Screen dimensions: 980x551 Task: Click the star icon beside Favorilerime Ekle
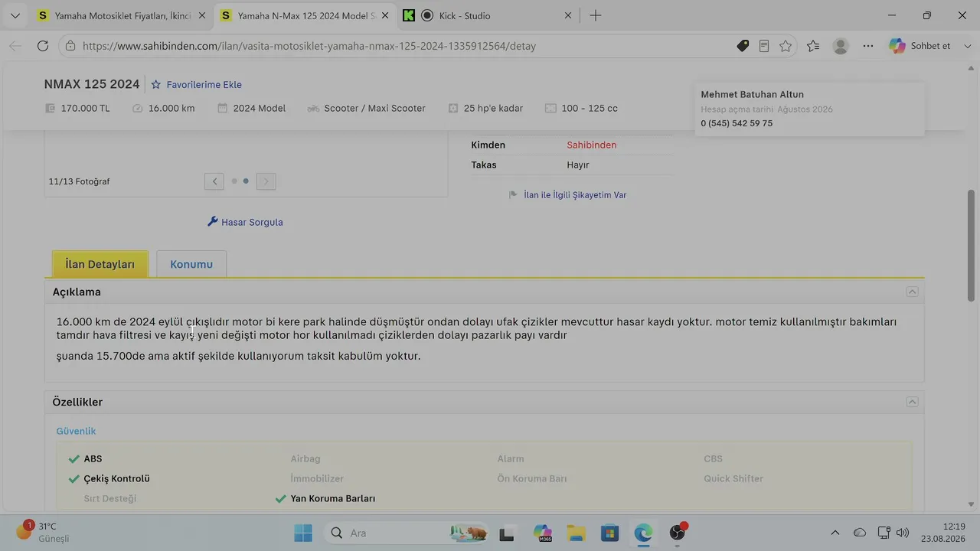click(156, 85)
